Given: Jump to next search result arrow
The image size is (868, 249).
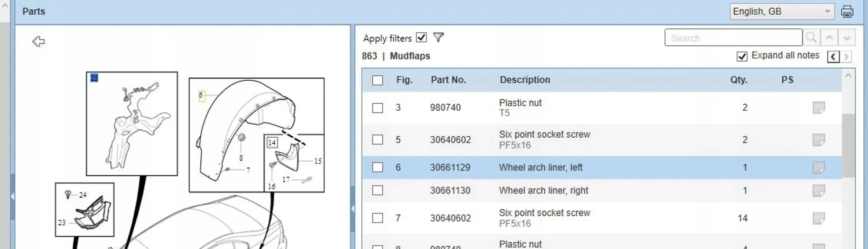Looking at the screenshot, I should pyautogui.click(x=846, y=38).
